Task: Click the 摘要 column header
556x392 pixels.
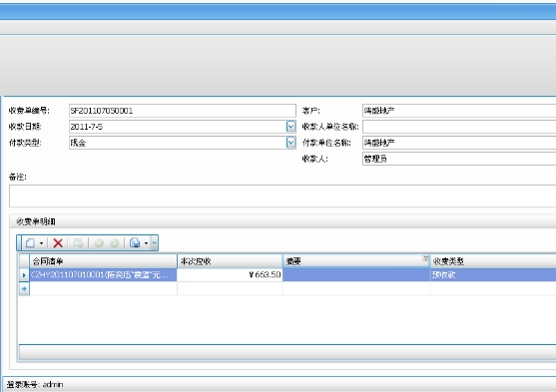Action: [356, 261]
